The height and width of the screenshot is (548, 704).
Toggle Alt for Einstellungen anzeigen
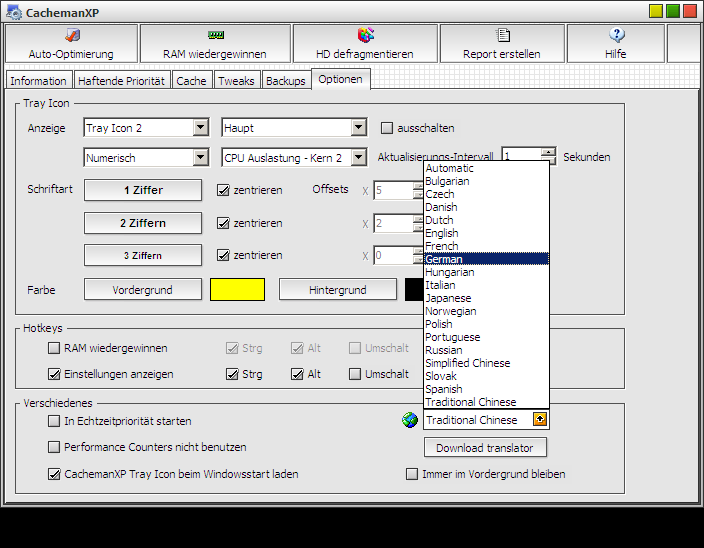coord(297,374)
